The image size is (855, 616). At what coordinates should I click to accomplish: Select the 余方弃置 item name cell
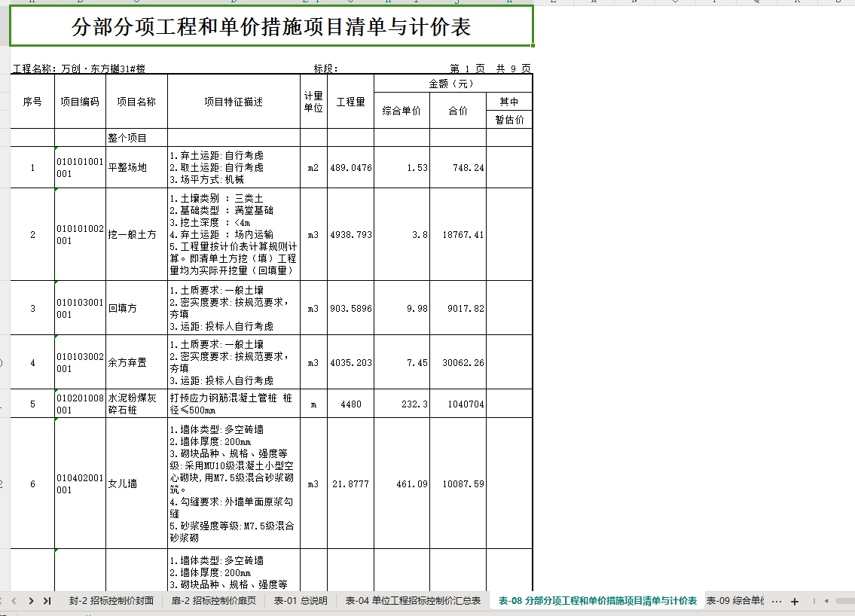(x=137, y=362)
